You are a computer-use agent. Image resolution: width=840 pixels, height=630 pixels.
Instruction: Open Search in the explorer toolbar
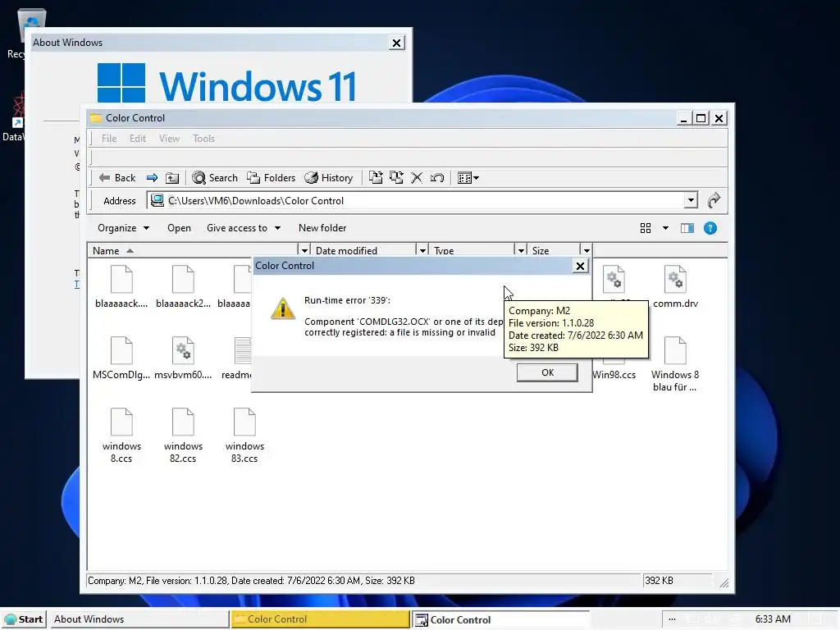[x=215, y=178]
